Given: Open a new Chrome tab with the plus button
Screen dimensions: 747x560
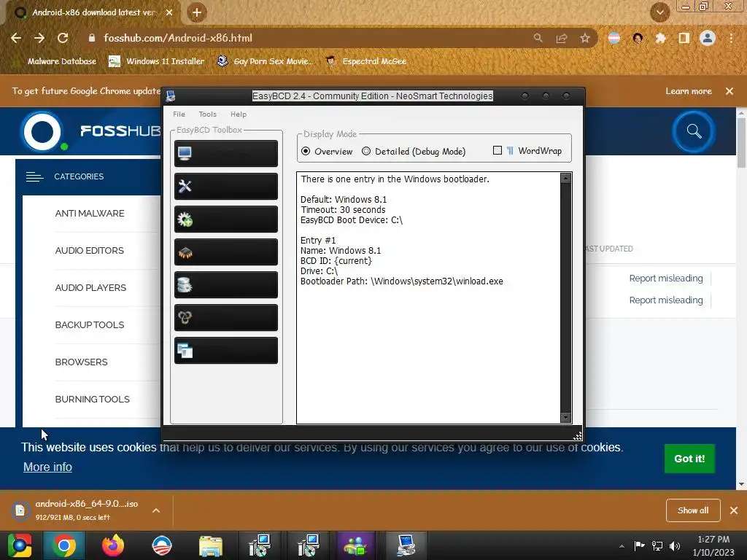Looking at the screenshot, I should 197,12.
